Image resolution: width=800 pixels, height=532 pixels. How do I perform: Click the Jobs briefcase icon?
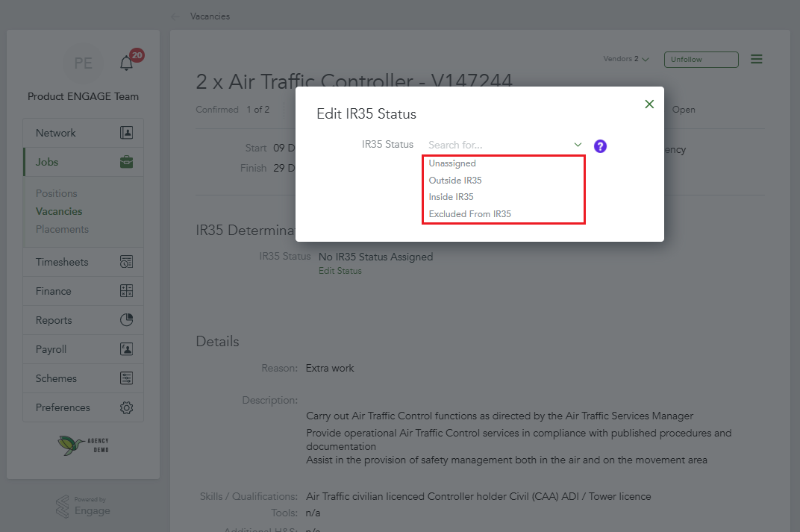click(127, 162)
